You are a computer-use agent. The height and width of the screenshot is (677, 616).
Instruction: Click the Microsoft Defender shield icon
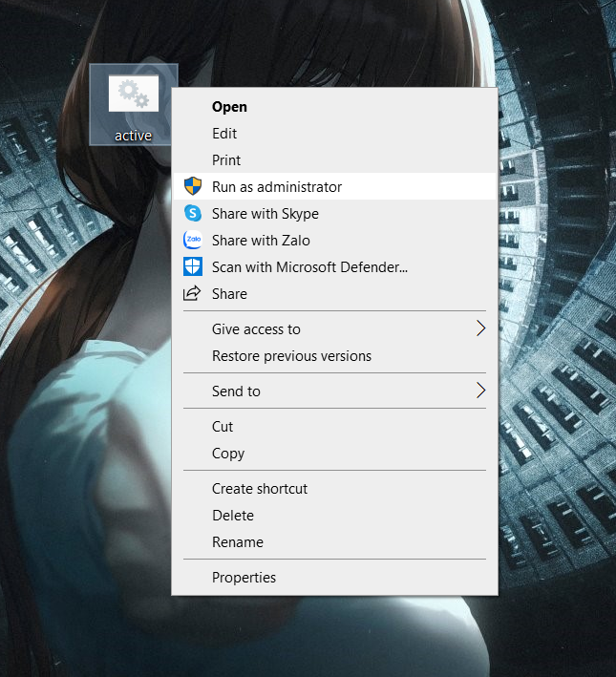point(193,266)
